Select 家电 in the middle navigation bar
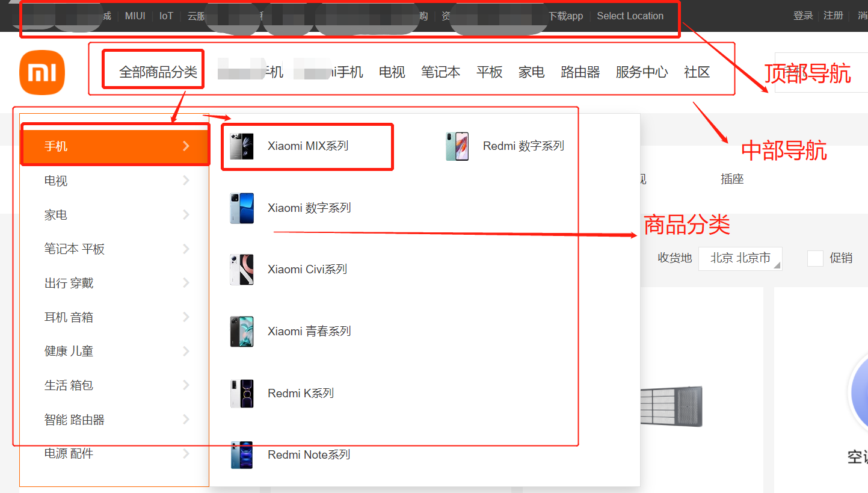868x493 pixels. tap(532, 72)
